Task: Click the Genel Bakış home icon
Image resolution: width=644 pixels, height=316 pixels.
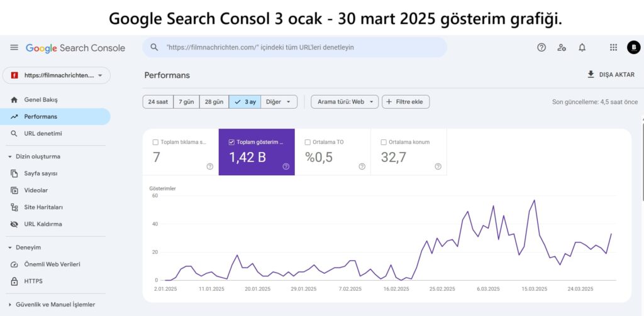Action: (x=14, y=100)
